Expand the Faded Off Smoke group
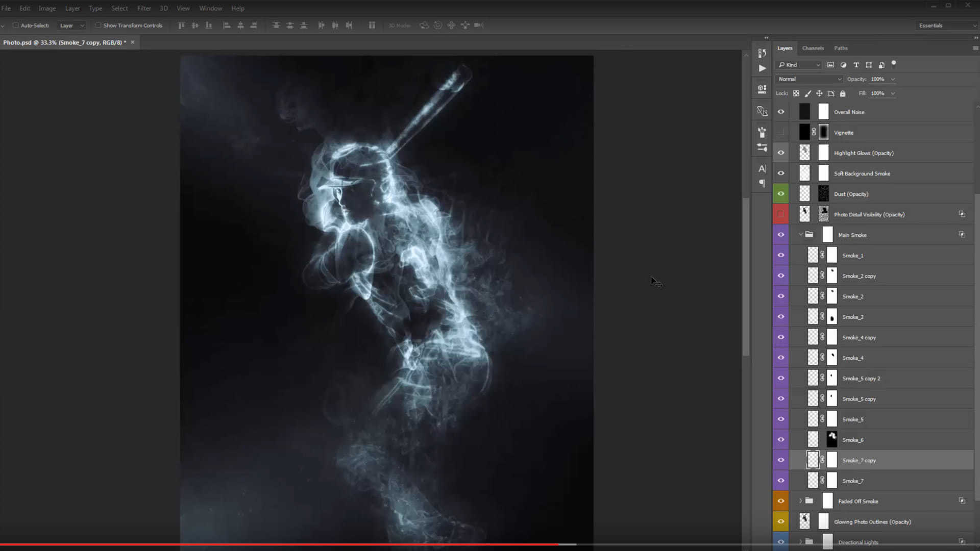 pos(800,501)
